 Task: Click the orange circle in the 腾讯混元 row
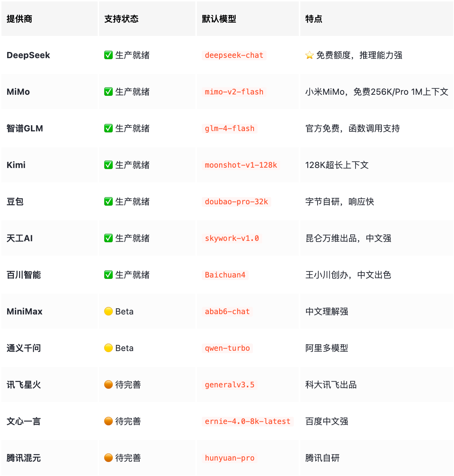click(108, 458)
